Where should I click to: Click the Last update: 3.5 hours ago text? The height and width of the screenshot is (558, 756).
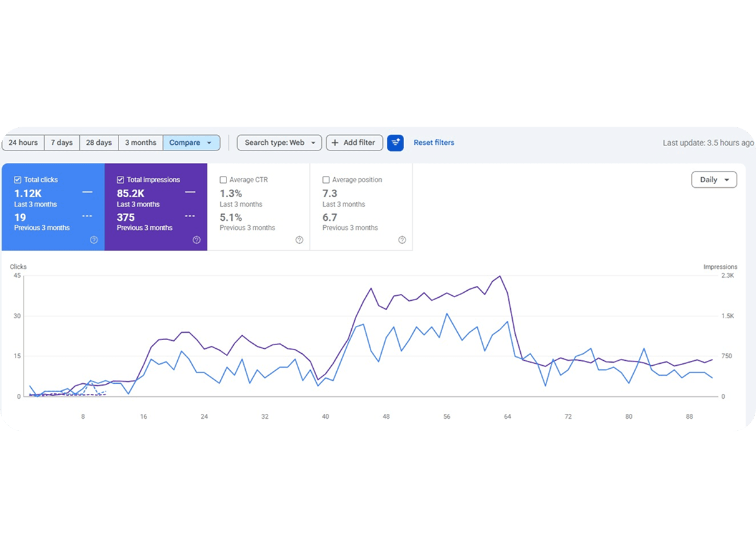coord(709,143)
